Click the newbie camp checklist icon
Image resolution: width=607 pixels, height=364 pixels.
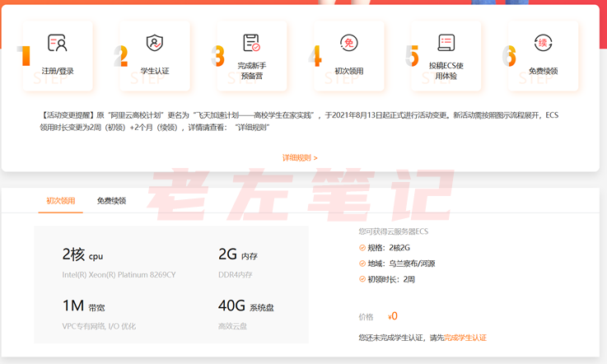pyautogui.click(x=252, y=43)
